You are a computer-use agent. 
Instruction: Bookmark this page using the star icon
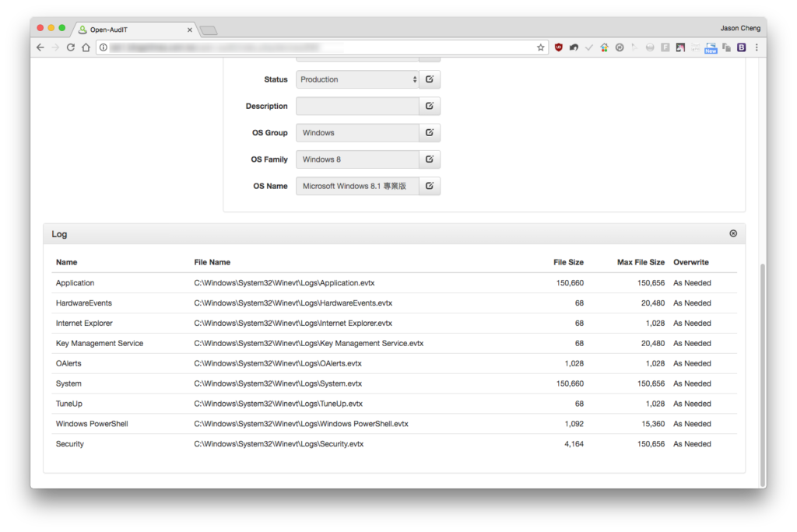point(540,47)
